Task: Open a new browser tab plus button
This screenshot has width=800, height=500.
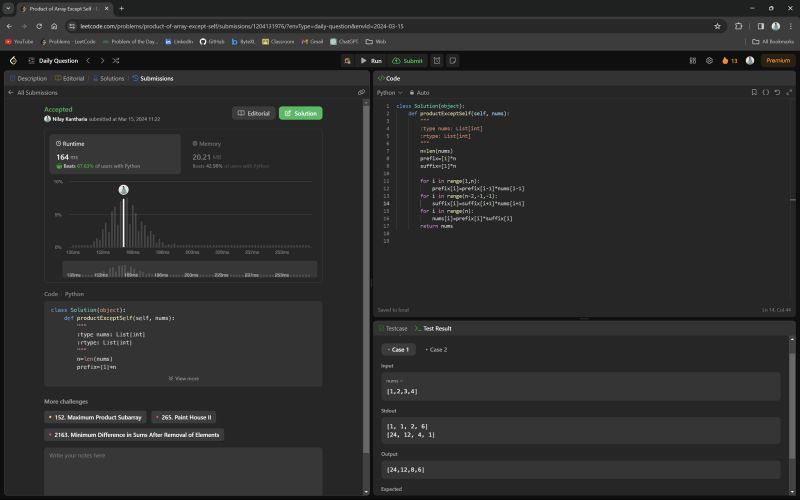Action: 121,9
